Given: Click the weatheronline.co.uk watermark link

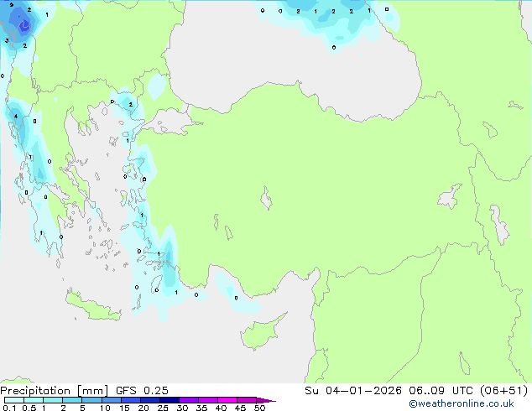Looking at the screenshot, I should [x=472, y=403].
